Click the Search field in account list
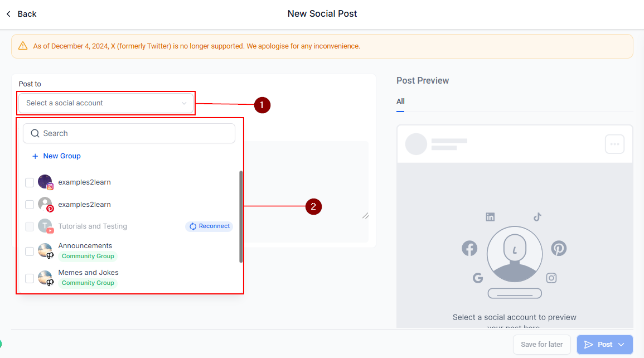Viewport: 644px width, 358px height. click(x=129, y=133)
